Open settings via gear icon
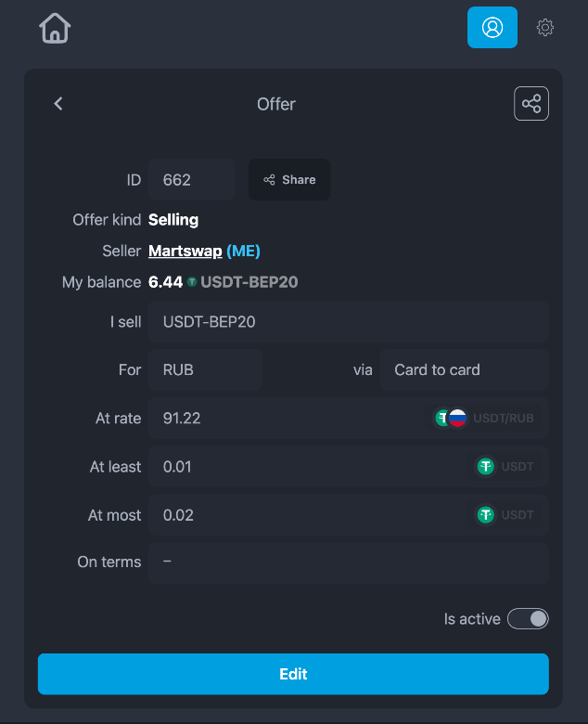The width and height of the screenshot is (588, 724). tap(545, 27)
